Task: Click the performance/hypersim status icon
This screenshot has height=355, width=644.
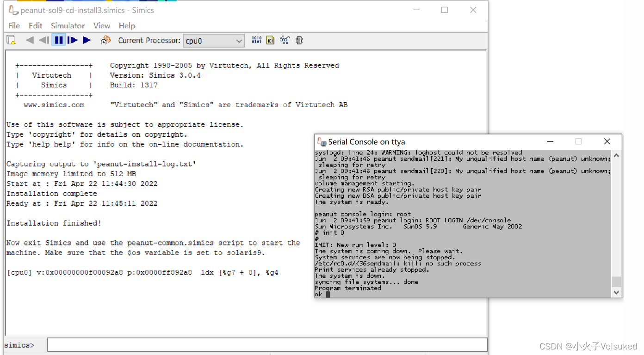Action: coord(105,40)
